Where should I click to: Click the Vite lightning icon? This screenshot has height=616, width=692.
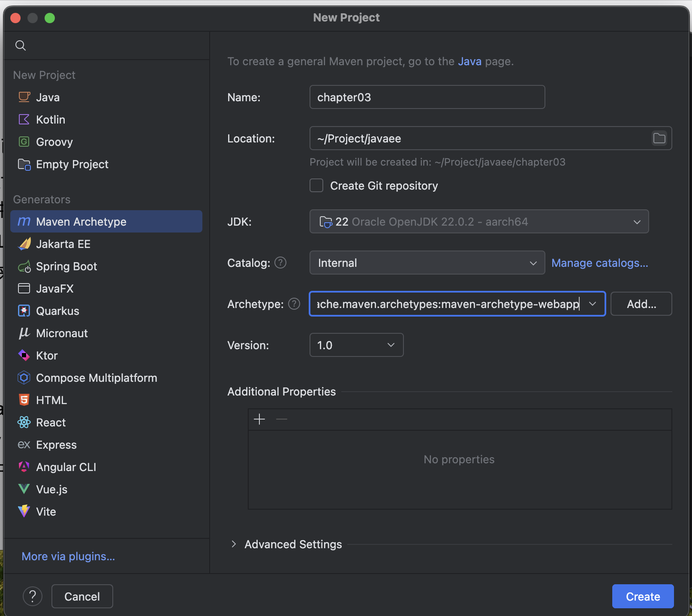click(x=24, y=511)
